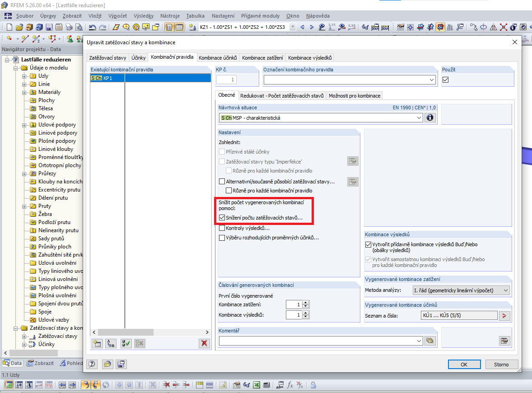532x393 pixels.
Task: Increase Kombinace zatížení number spinner
Action: click(306, 302)
